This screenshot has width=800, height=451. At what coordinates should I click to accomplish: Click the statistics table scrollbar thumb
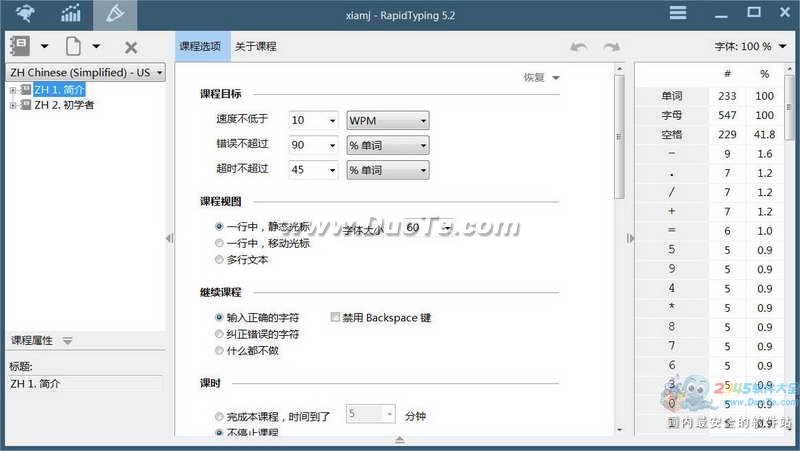[789, 107]
